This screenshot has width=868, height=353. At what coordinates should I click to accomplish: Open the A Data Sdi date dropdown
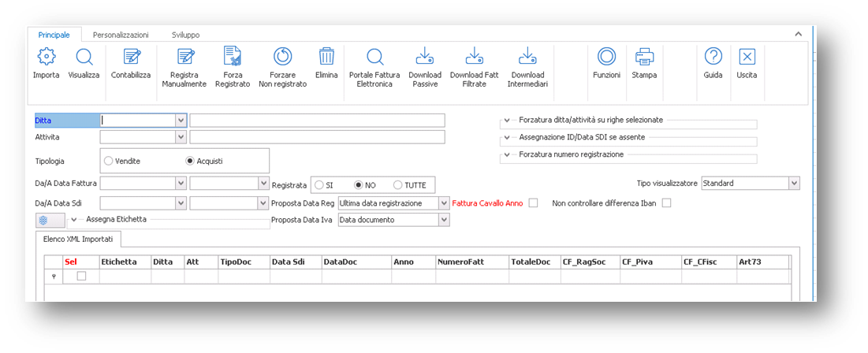pos(263,203)
